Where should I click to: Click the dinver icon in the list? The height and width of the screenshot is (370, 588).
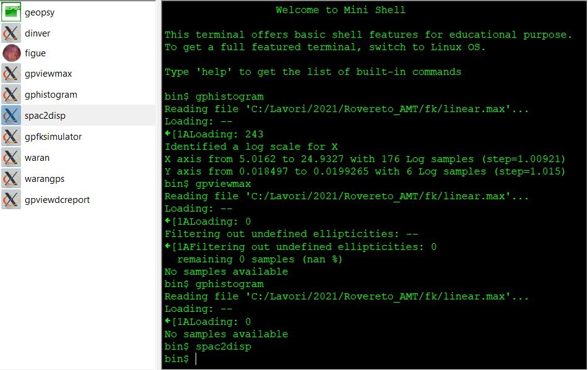click(x=11, y=33)
